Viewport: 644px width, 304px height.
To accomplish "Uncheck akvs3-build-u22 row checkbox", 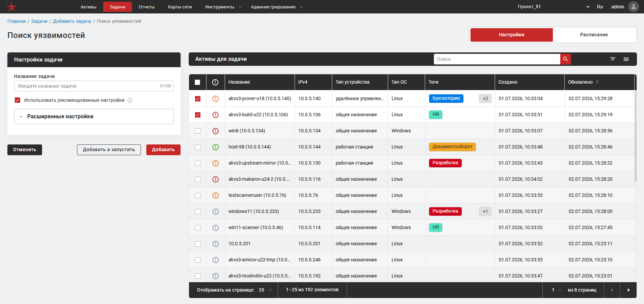I will (198, 115).
